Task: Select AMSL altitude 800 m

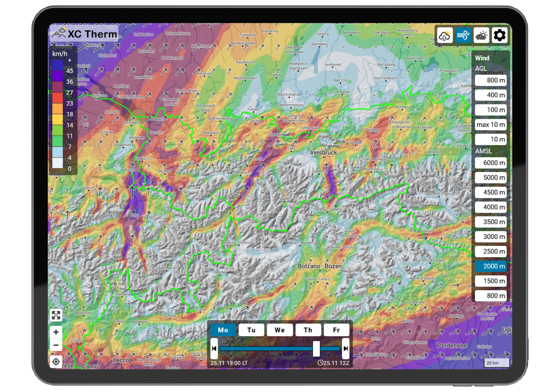Action: point(491,296)
